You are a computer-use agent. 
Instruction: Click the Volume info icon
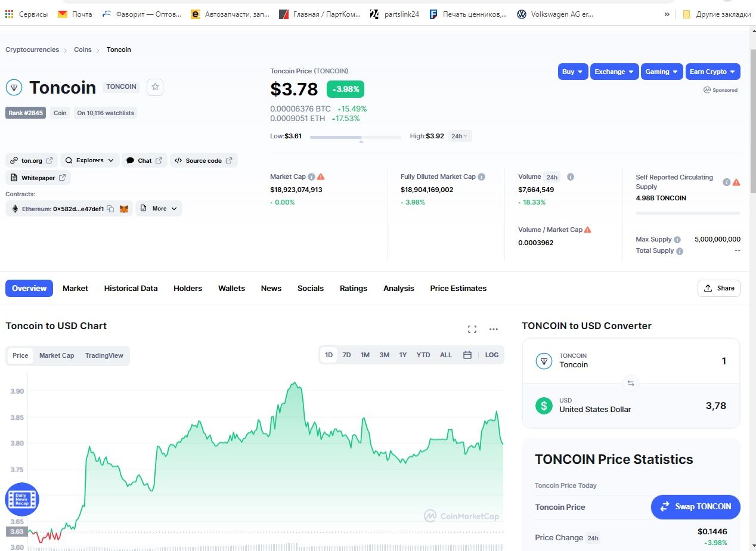[x=571, y=177]
